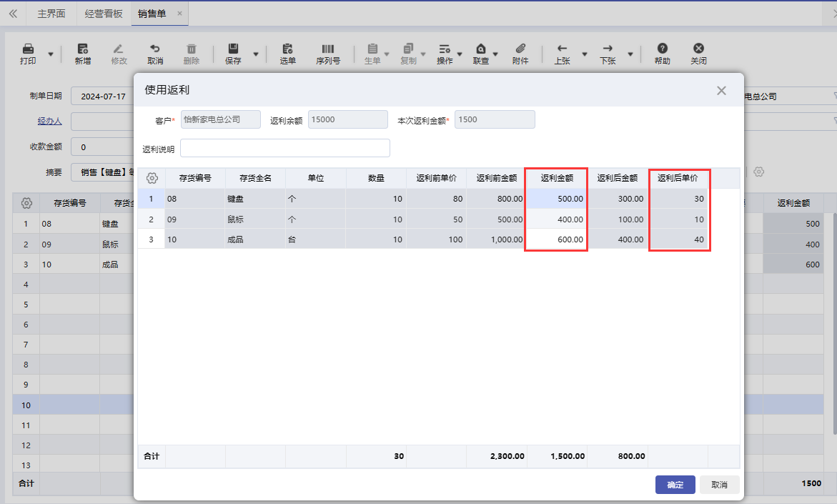The image size is (837, 504).
Task: Go to previous record with 上张
Action: tap(562, 49)
